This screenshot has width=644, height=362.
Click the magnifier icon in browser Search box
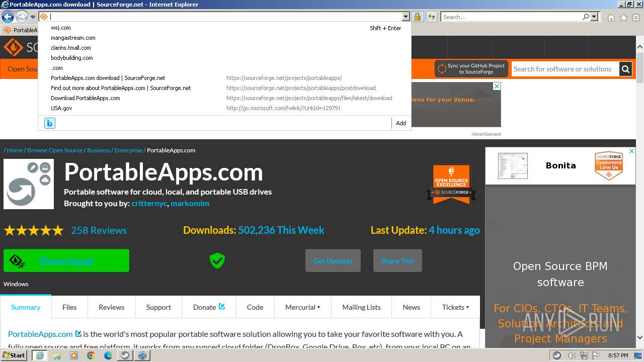pyautogui.click(x=586, y=17)
